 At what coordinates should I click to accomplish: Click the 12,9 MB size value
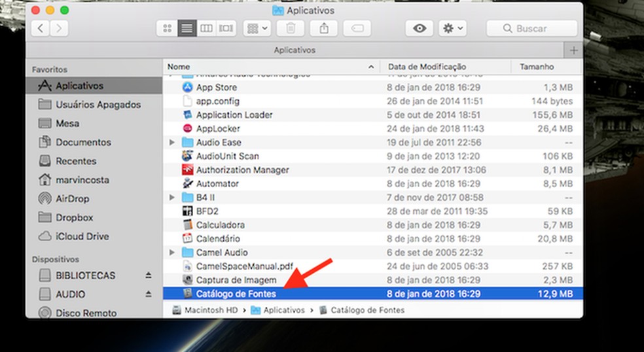coord(555,294)
